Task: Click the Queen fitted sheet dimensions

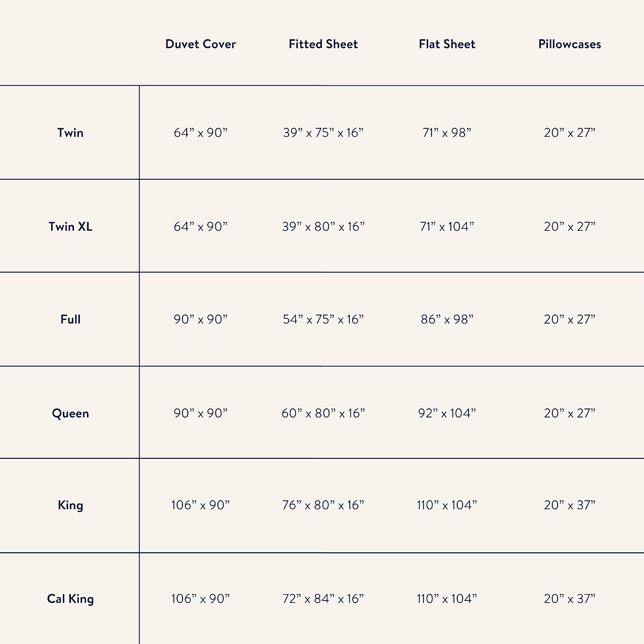Action: 323,413
